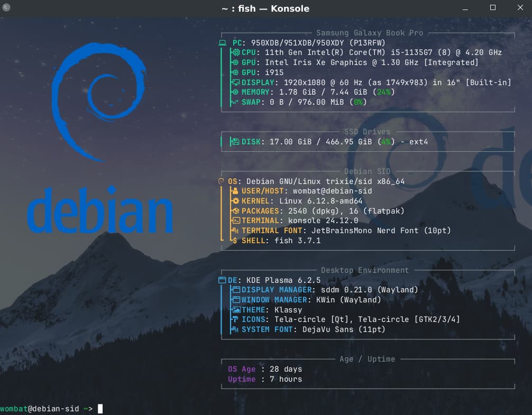This screenshot has height=415, width=532.
Task: Maximize the Konsole window
Action: click(493, 7)
